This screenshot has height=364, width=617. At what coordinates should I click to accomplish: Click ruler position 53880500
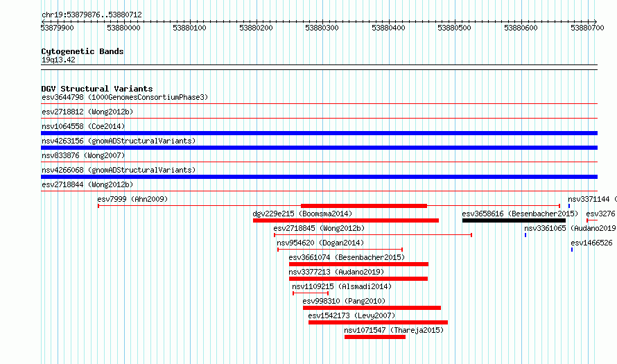[x=455, y=28]
